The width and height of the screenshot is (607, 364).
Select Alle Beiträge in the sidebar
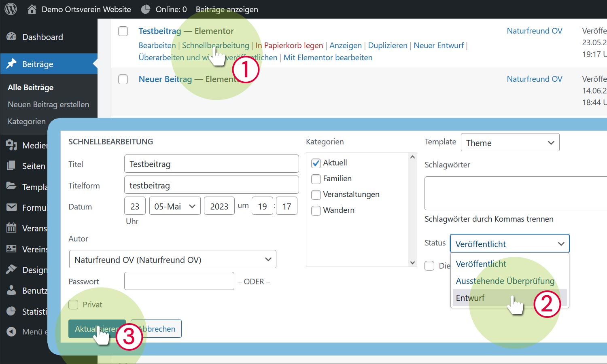[x=30, y=87]
